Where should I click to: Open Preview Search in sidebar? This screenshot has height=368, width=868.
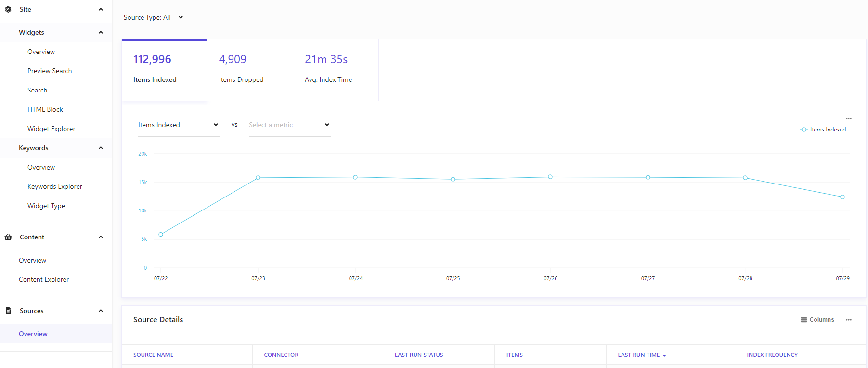point(50,71)
